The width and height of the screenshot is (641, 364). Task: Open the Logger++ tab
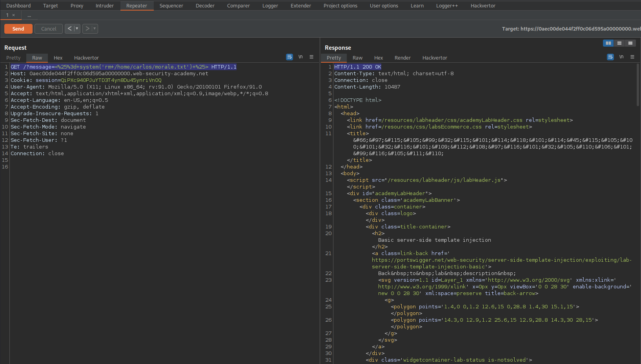pos(447,5)
